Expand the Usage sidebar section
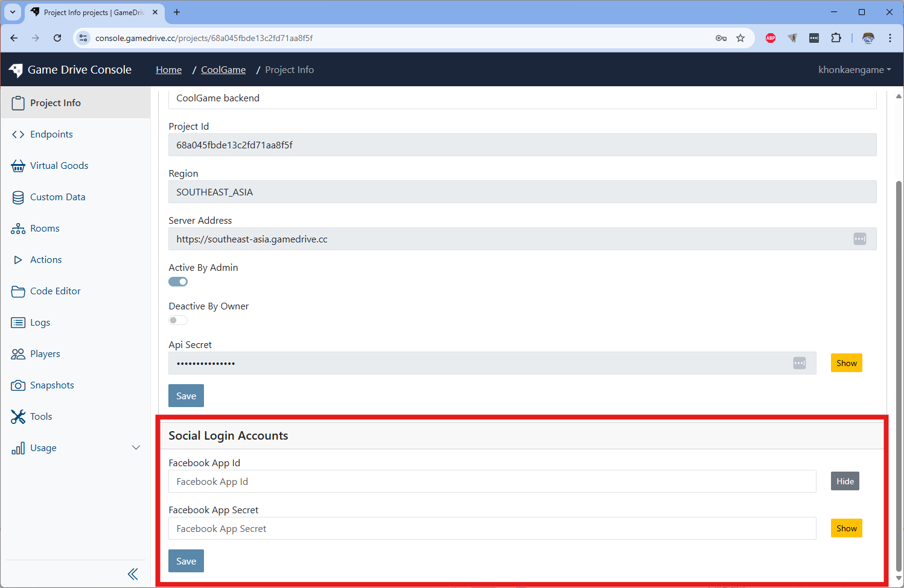The width and height of the screenshot is (904, 588). 136,447
